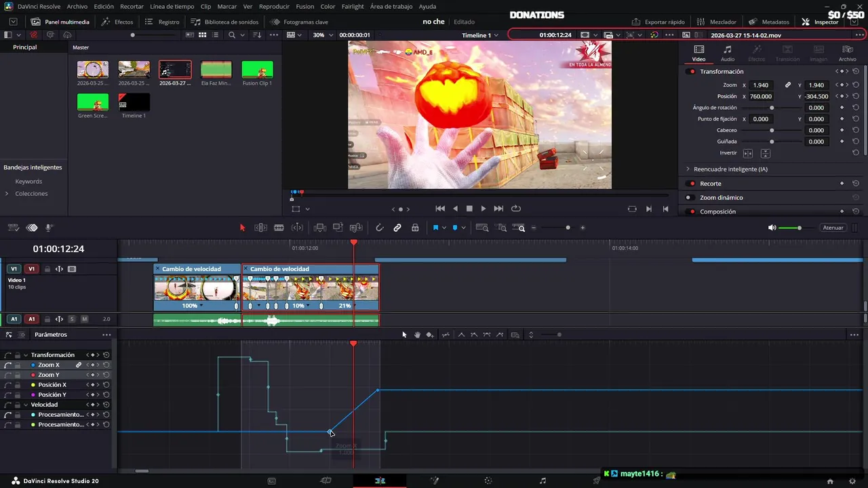Expand Reencuadre inteligente (IA) section

tap(688, 169)
